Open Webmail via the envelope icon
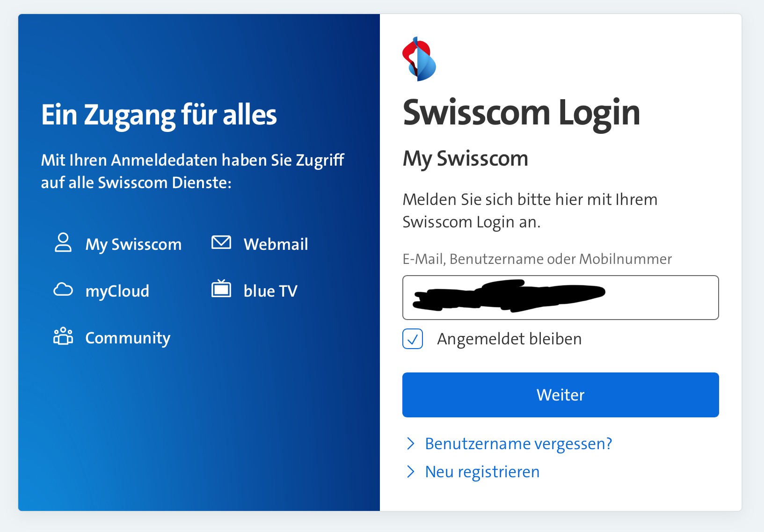 point(221,242)
